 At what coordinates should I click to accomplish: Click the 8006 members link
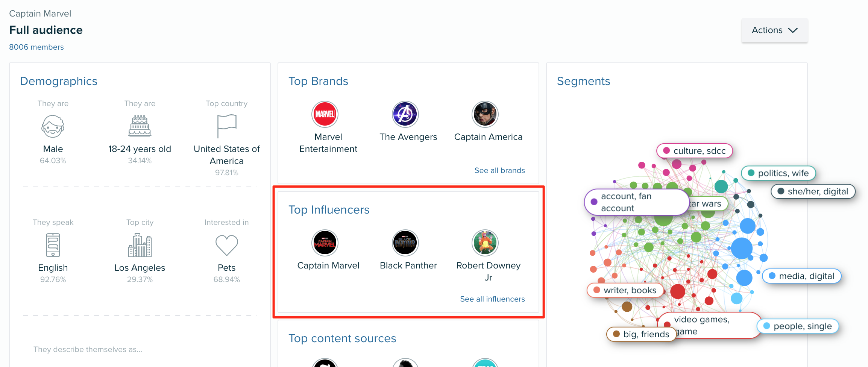(36, 47)
